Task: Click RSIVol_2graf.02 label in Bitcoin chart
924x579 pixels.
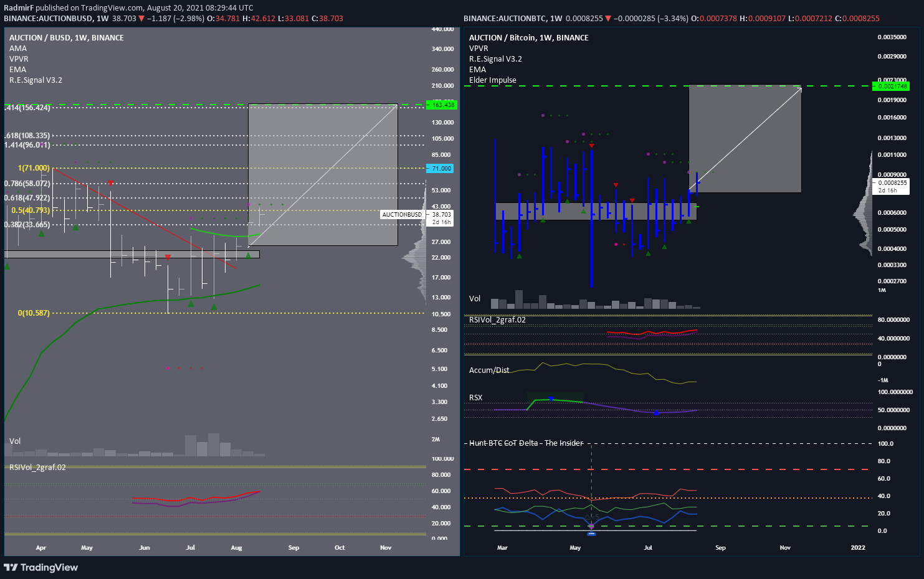Action: (x=497, y=320)
